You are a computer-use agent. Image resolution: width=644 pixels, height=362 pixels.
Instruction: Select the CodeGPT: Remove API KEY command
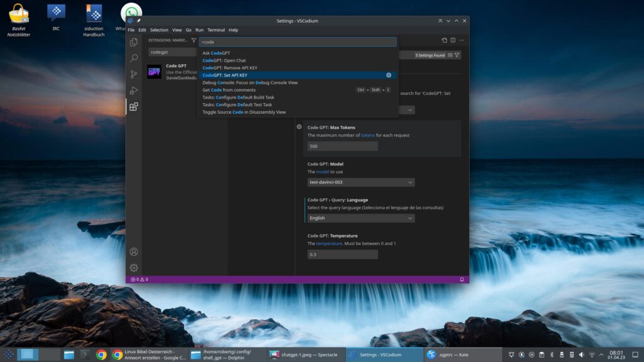pos(297,68)
